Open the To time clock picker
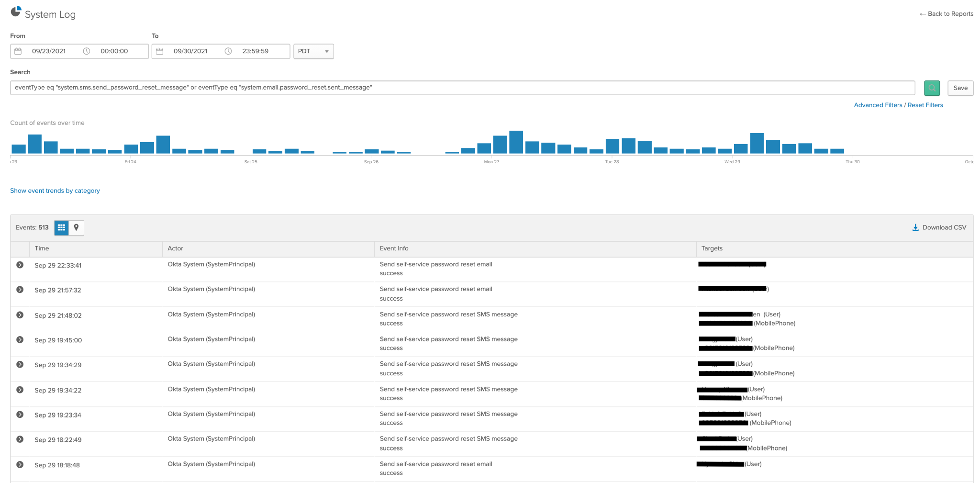Screen dimensions: 980x483 pyautogui.click(x=229, y=51)
